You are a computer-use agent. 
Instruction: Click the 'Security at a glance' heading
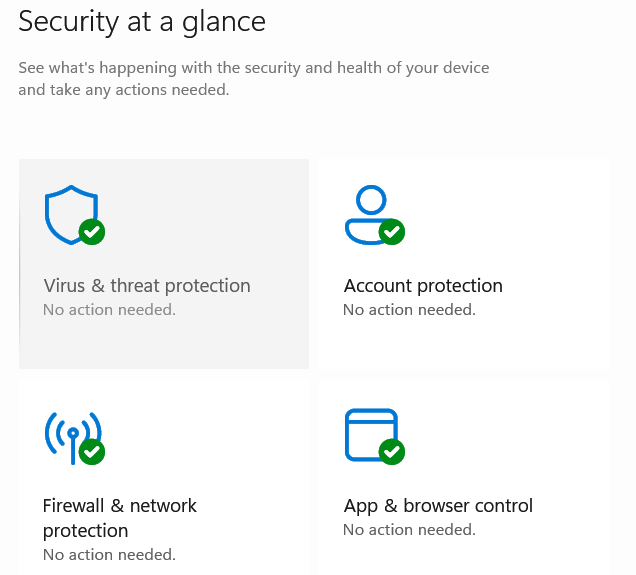pyautogui.click(x=142, y=22)
